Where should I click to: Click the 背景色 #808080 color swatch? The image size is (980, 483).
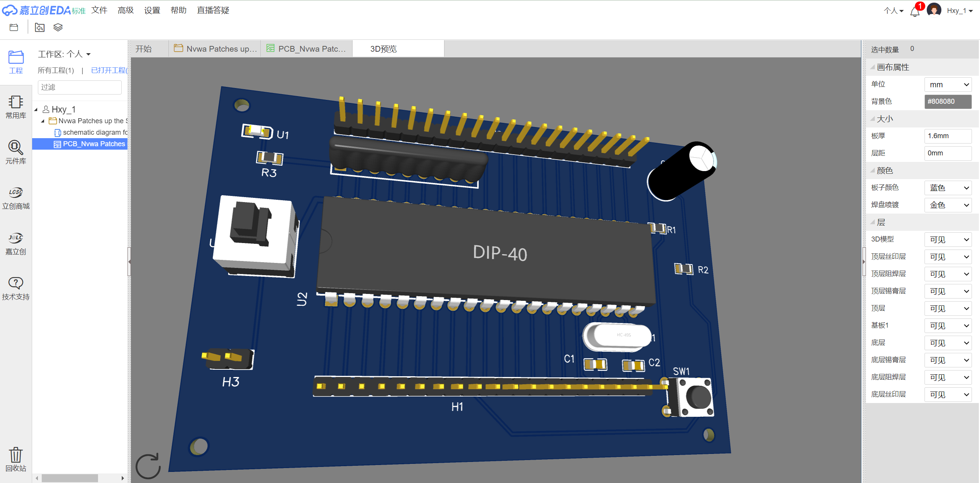point(948,101)
